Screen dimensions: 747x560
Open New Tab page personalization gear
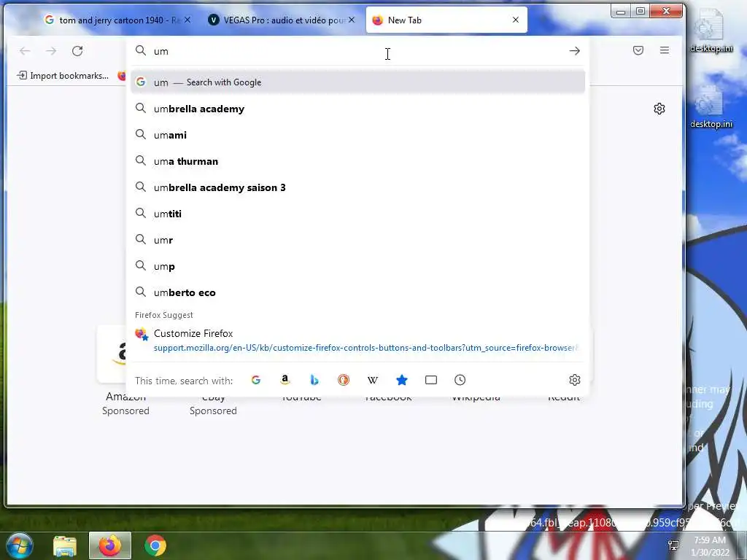pyautogui.click(x=659, y=109)
